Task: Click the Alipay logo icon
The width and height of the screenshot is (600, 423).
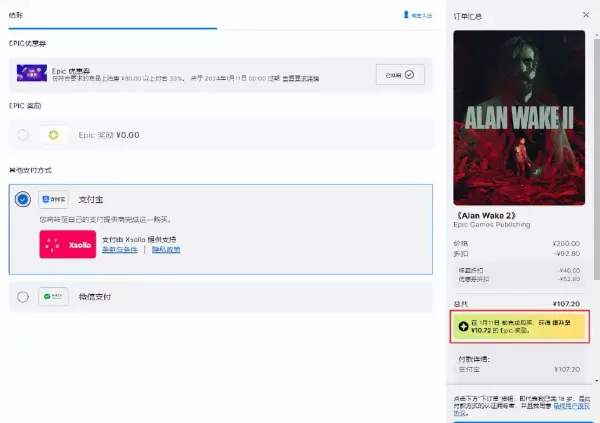Action: tap(54, 199)
